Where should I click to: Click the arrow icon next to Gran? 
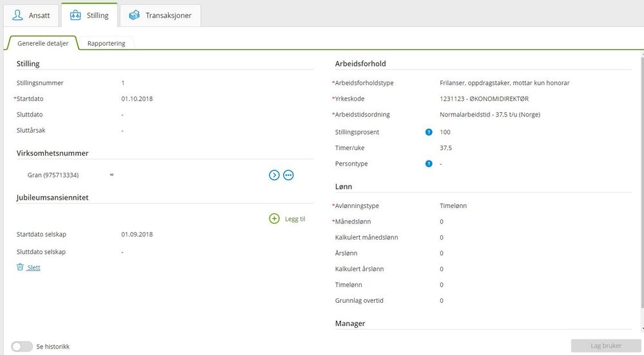click(x=274, y=175)
